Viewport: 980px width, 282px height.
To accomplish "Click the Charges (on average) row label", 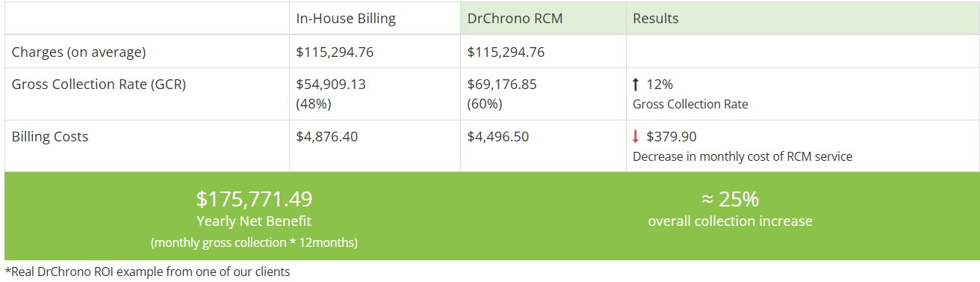I will (78, 52).
